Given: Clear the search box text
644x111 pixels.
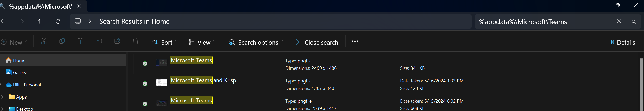Looking at the screenshot, I should 619,21.
